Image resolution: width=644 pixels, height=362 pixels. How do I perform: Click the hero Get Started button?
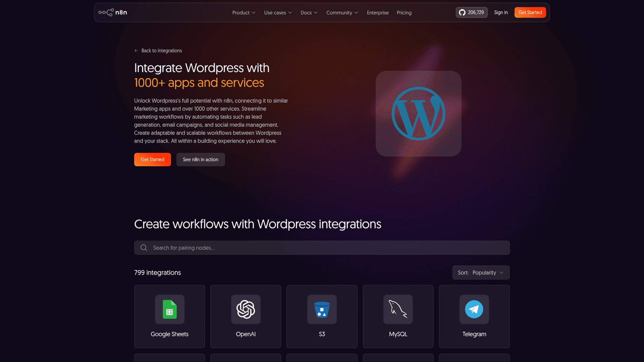coord(153,159)
